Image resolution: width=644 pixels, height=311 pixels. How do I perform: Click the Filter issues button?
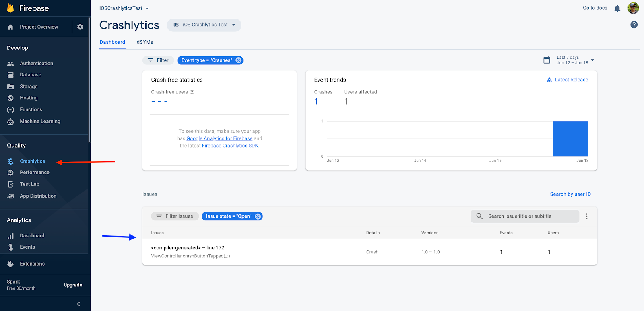[175, 216]
